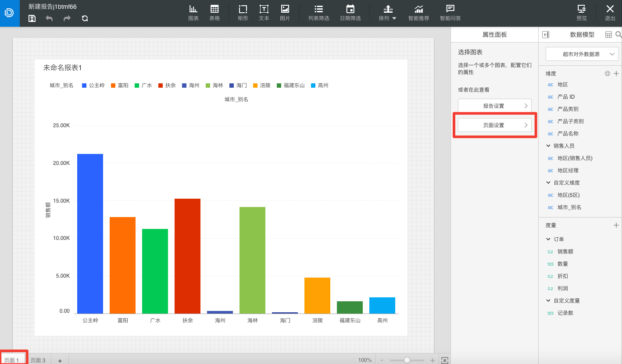The height and width of the screenshot is (364, 622).
Task: Add a new page tab
Action: click(60, 360)
